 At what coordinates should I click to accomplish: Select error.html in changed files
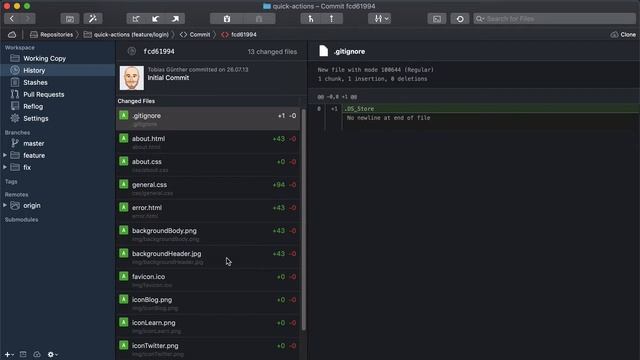click(209, 211)
